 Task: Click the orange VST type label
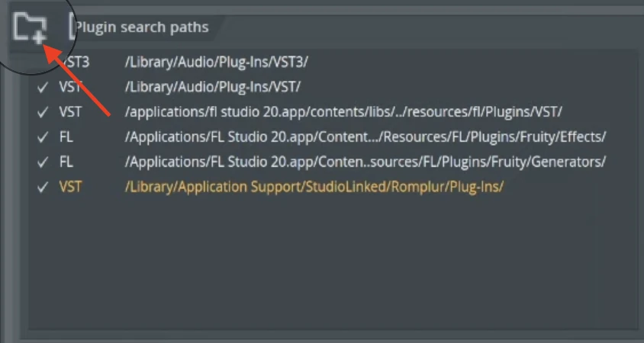[70, 188]
